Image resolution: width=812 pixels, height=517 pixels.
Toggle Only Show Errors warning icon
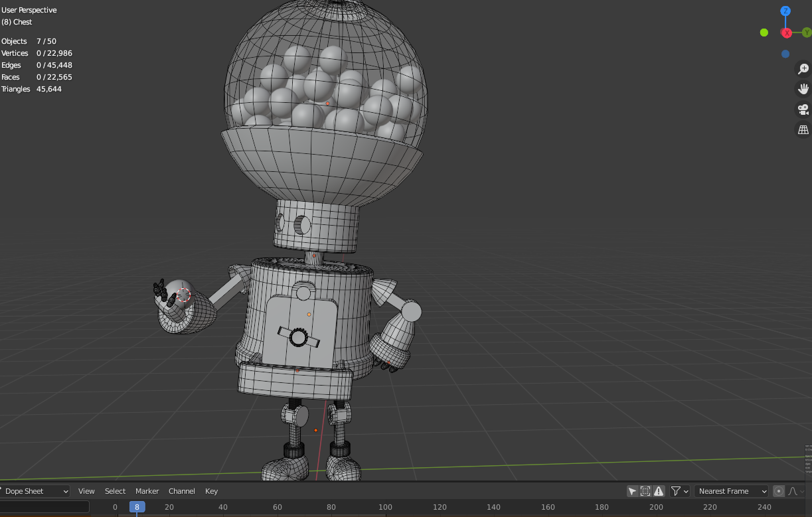point(659,491)
